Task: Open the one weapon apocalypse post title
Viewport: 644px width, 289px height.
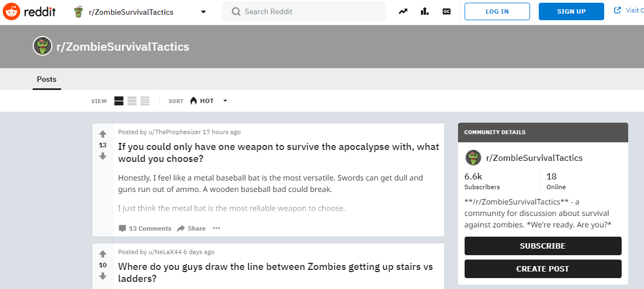Action: 279,152
